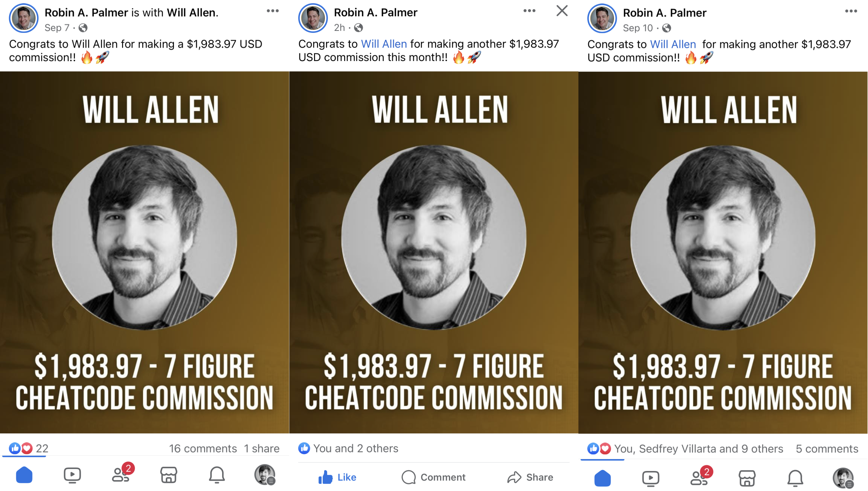Click the Share button on middle post
Screen dimensions: 868x491
530,477
